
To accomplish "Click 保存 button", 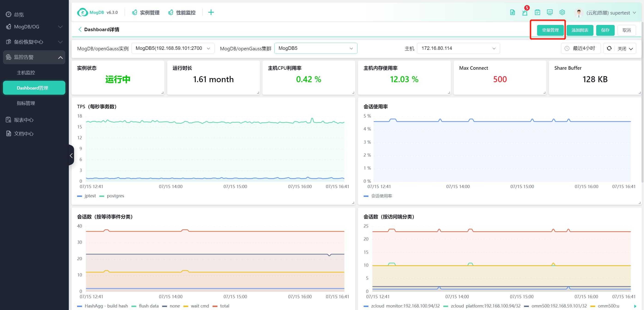I will point(605,30).
